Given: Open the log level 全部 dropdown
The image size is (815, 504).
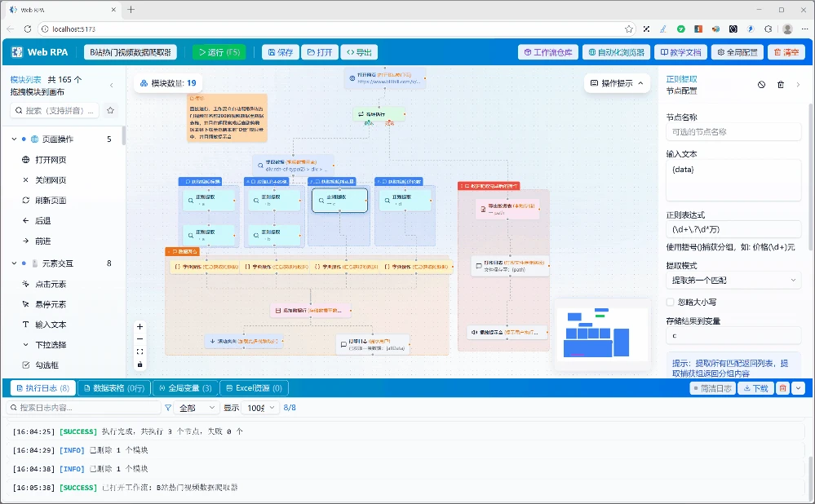Looking at the screenshot, I should (197, 408).
